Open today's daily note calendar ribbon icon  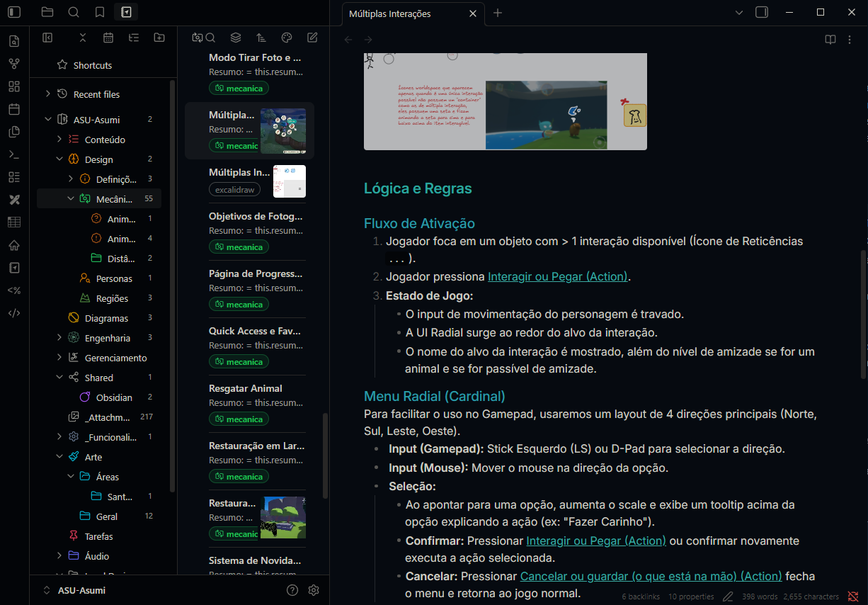pyautogui.click(x=14, y=109)
